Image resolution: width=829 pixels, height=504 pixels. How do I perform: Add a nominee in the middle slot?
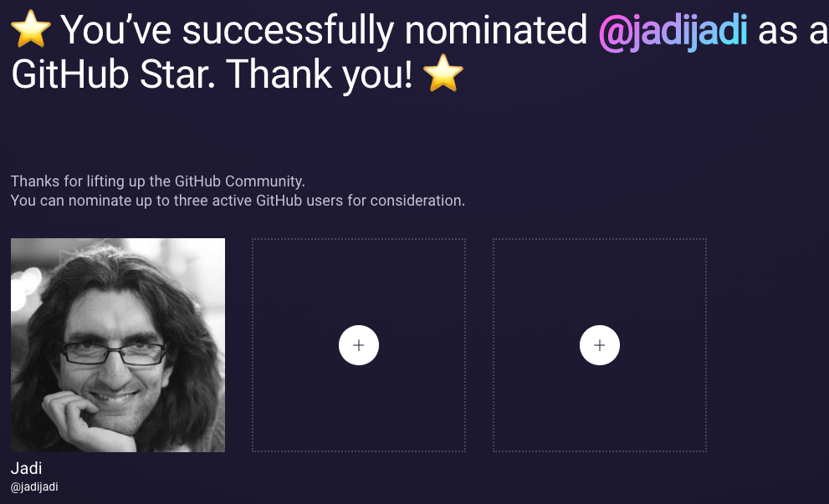(359, 345)
